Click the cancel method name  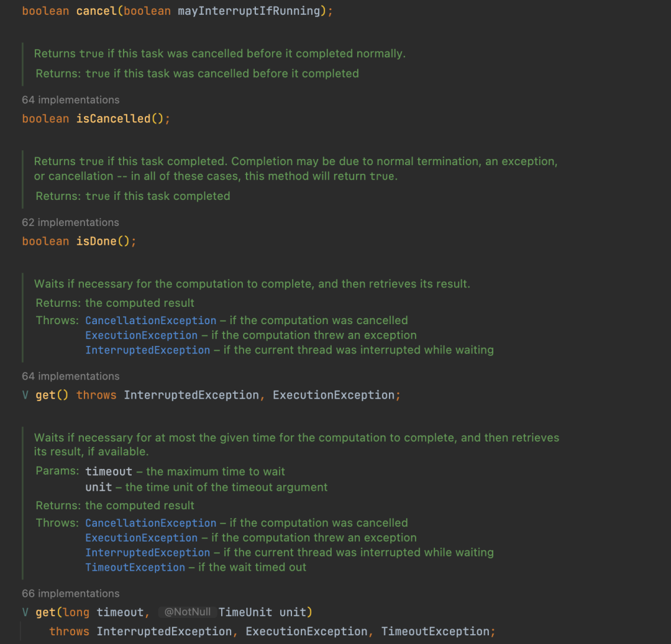(96, 11)
